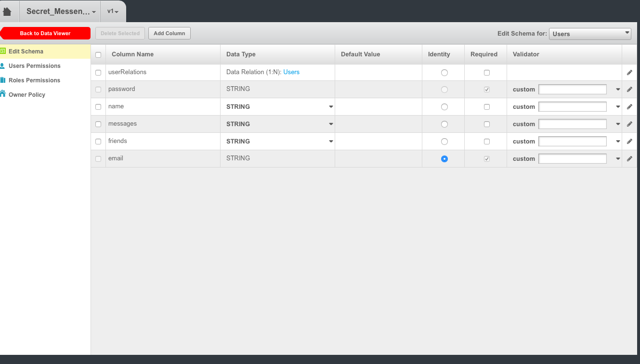Viewport: 640px width, 364px height.
Task: Set friends as identity column
Action: (444, 142)
